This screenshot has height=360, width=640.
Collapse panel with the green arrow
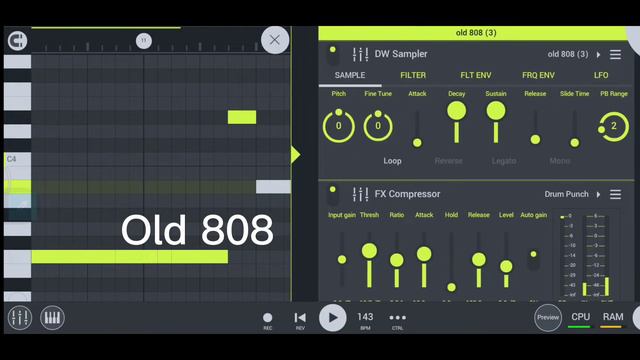[x=296, y=155]
